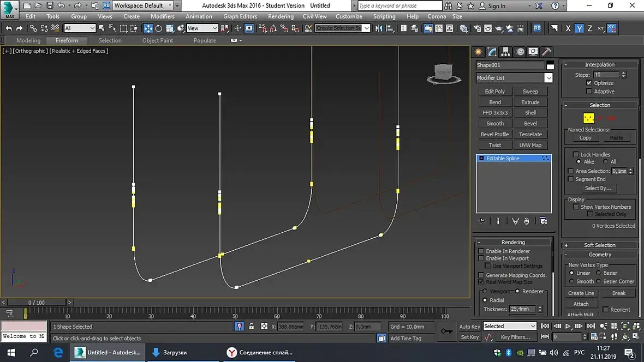This screenshot has height=362, width=644.
Task: Check Enable In Renderer option
Action: tap(481, 251)
